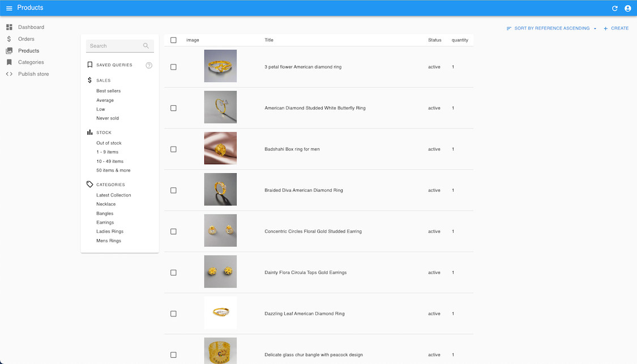
Task: Click the Products collection icon in sidebar
Action: [9, 51]
